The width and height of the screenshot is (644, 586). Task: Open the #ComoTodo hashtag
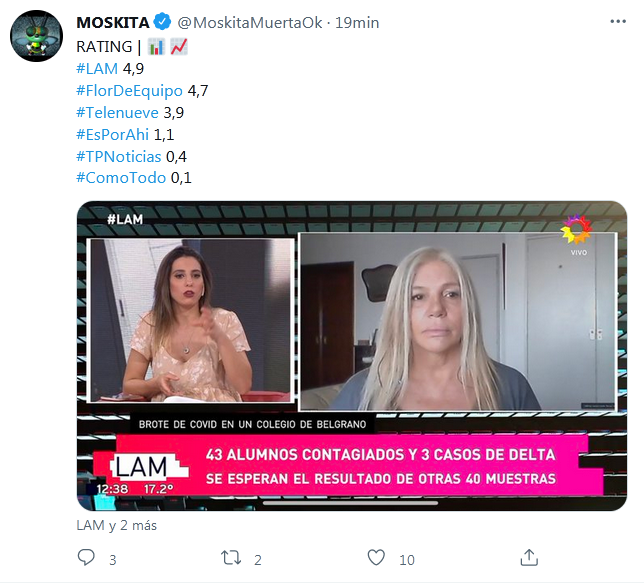(121, 178)
